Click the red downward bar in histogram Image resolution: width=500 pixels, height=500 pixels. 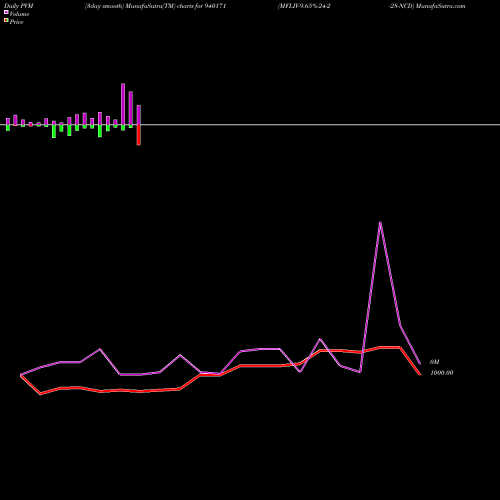[139, 135]
